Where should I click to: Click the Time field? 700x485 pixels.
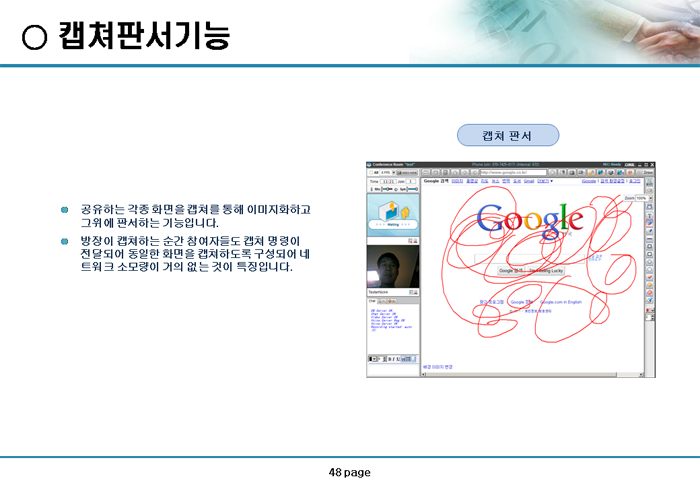(x=388, y=181)
